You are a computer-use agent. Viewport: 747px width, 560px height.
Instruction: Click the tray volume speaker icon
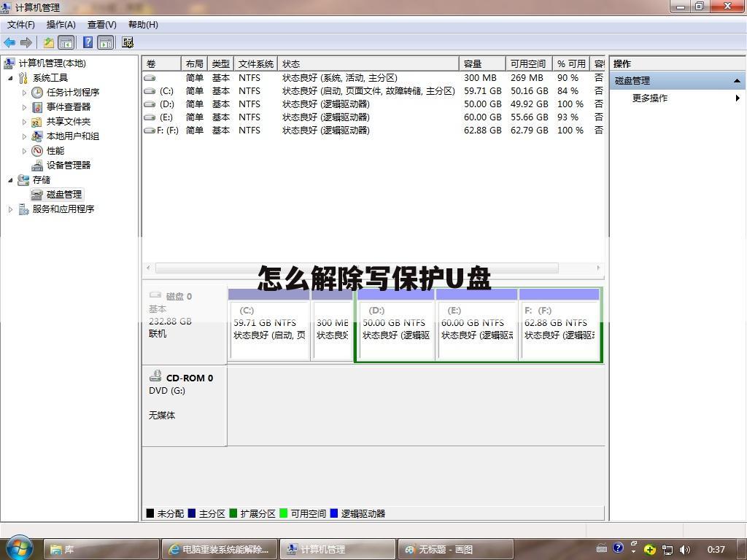tap(684, 550)
